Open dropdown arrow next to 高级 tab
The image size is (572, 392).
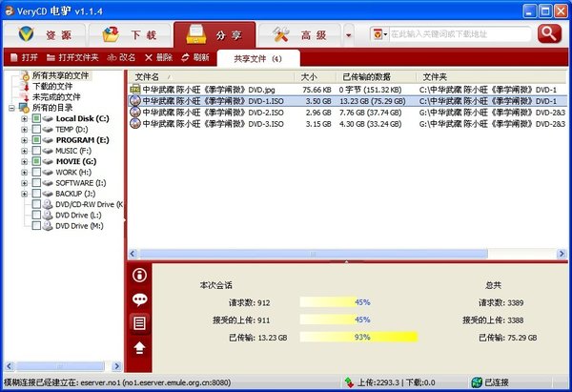click(348, 35)
